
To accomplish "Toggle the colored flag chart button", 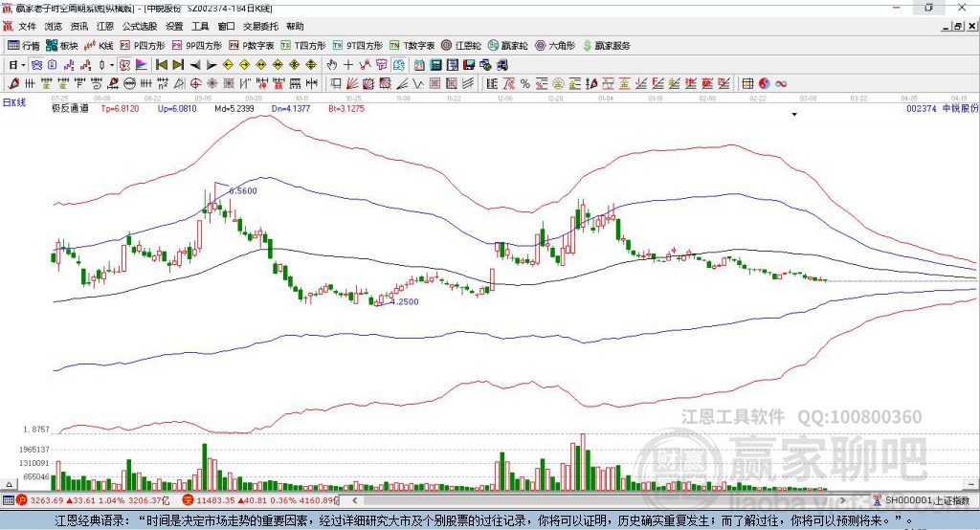I will tap(142, 65).
